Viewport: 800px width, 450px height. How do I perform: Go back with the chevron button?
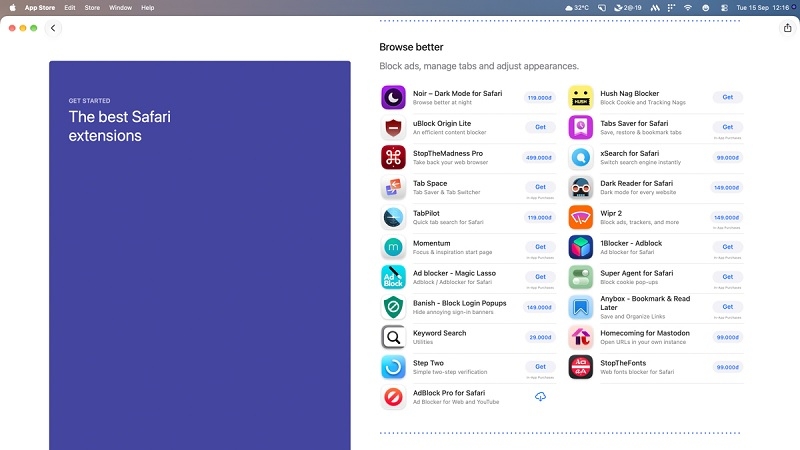tap(53, 28)
